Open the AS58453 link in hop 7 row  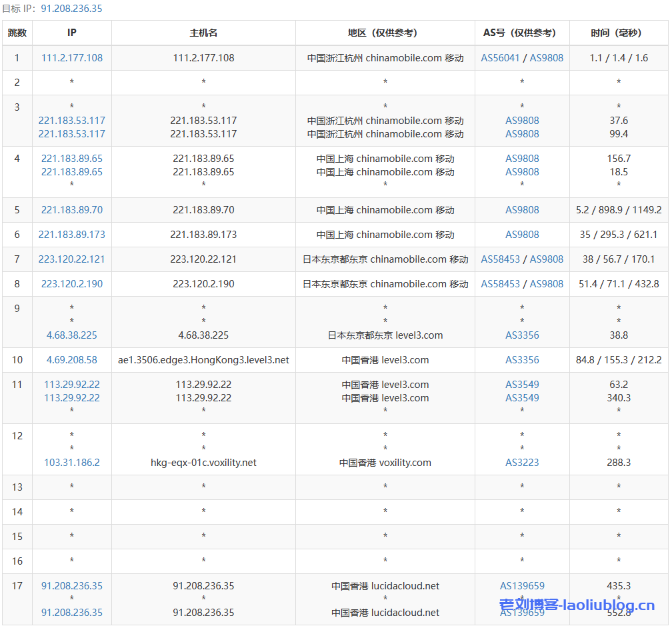click(500, 259)
